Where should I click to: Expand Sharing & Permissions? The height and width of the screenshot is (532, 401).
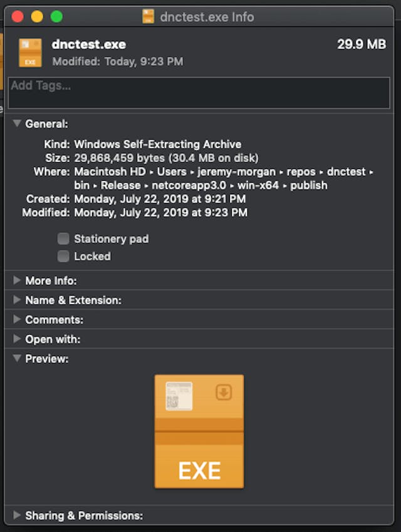(x=17, y=515)
